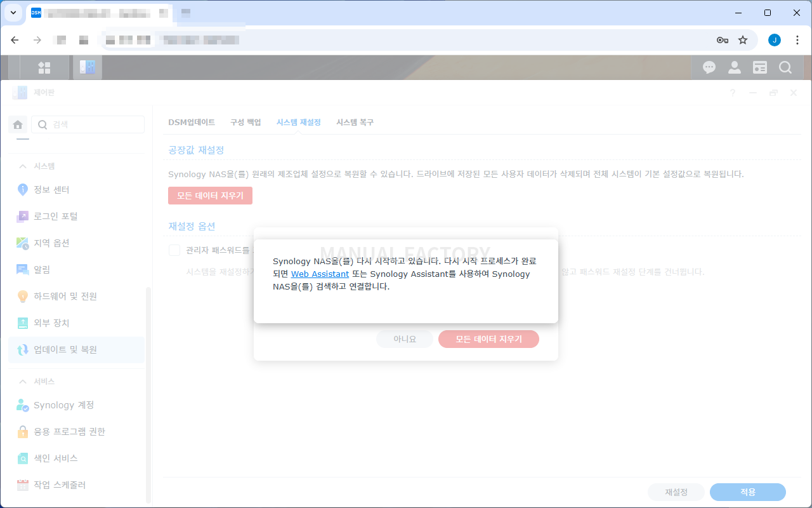Screen dimensions: 812x508
Task: Open the DSM notifications chat bubble icon
Action: tap(709, 67)
